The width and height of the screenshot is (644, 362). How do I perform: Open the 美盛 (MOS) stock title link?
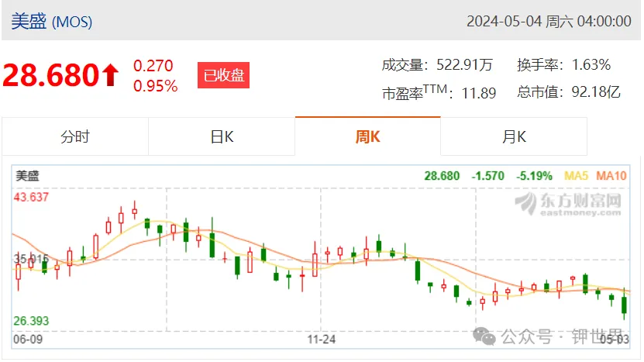click(x=51, y=22)
